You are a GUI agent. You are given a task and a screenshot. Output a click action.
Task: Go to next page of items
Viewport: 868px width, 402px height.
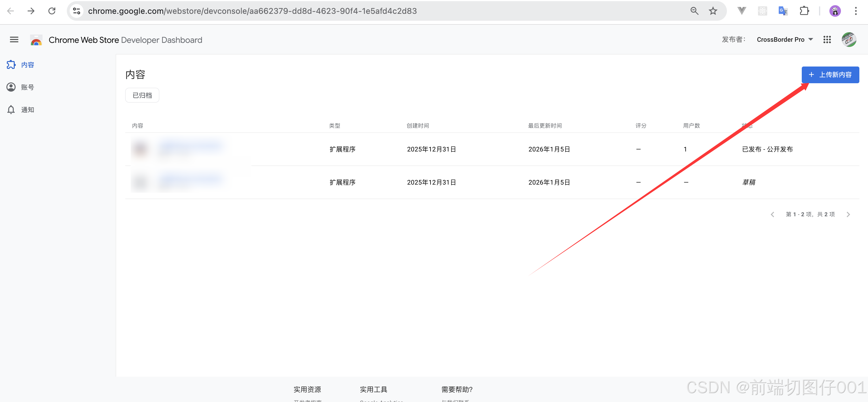pos(848,214)
